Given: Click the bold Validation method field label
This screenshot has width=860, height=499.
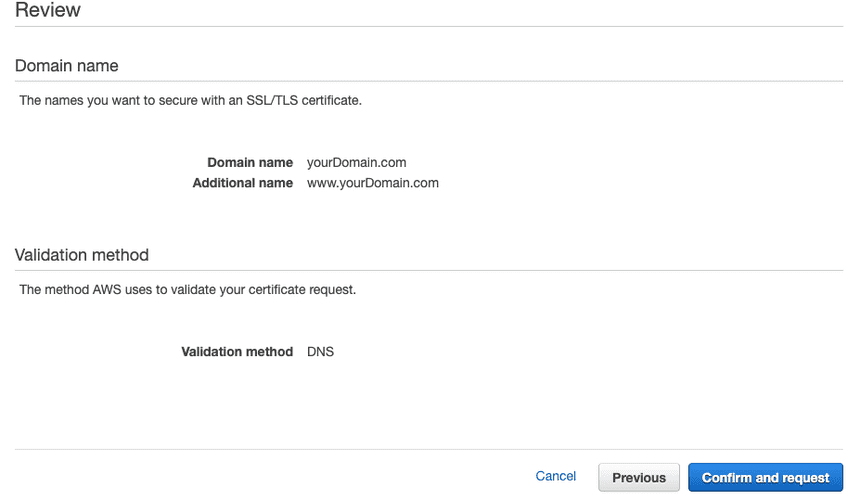Looking at the screenshot, I should 237,351.
